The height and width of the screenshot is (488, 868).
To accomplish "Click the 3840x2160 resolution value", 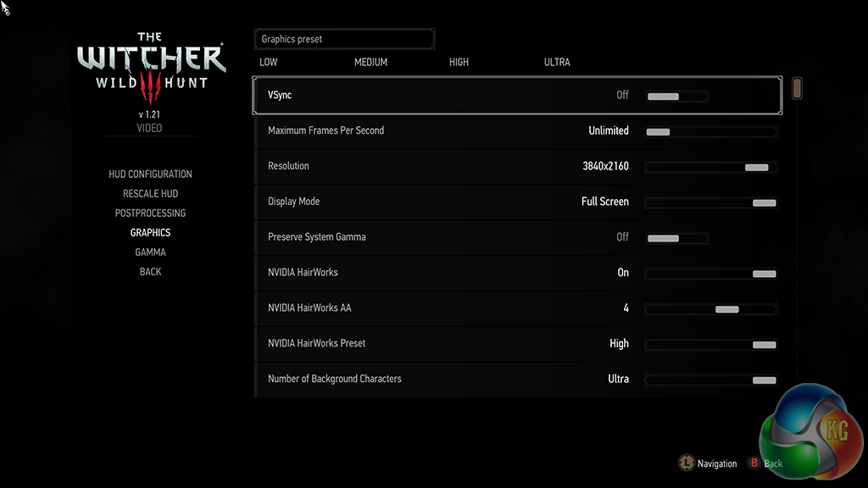I will tap(605, 166).
